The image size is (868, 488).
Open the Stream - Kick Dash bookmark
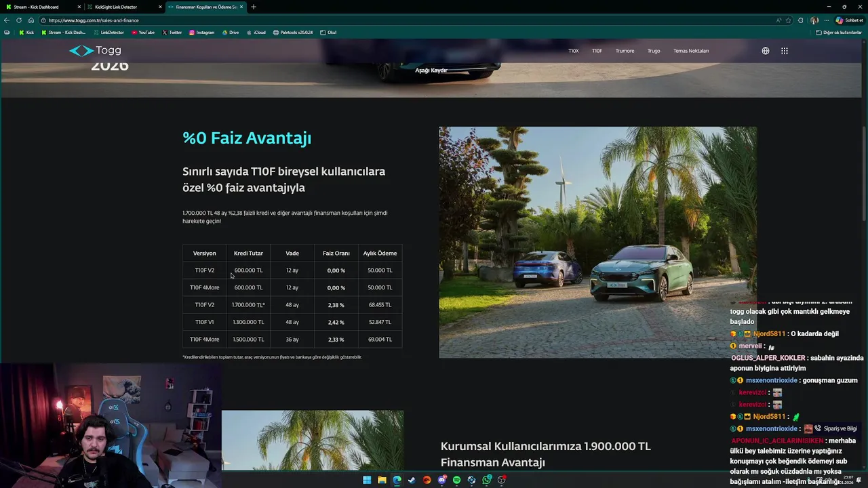click(64, 33)
